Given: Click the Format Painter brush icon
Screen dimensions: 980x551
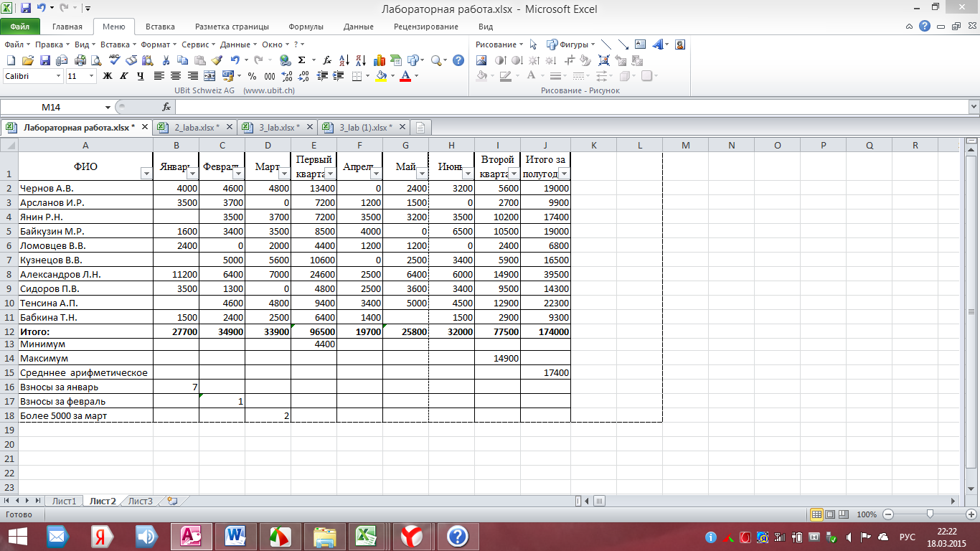Looking at the screenshot, I should [217, 60].
